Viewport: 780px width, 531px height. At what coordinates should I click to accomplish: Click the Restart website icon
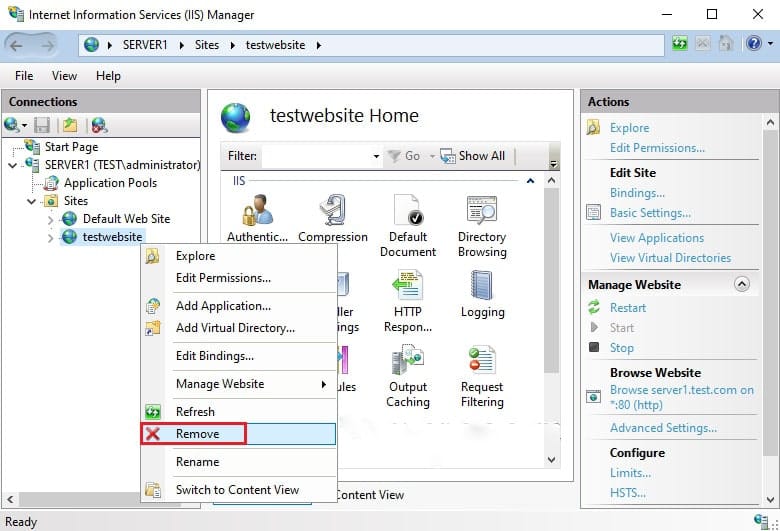click(594, 307)
